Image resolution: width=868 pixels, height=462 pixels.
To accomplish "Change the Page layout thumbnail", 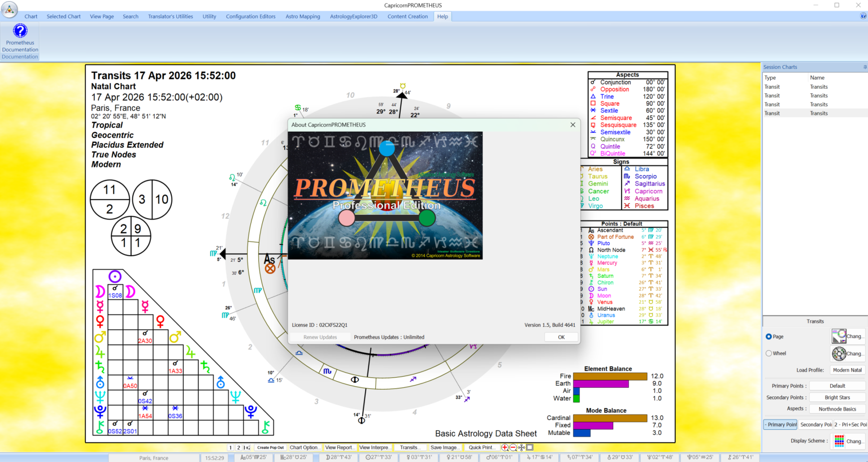I will (x=847, y=336).
